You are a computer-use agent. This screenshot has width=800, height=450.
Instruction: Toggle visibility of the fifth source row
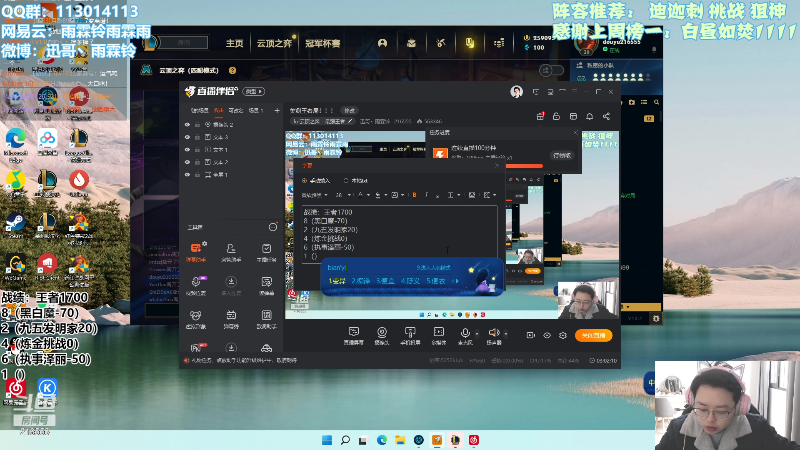point(187,174)
